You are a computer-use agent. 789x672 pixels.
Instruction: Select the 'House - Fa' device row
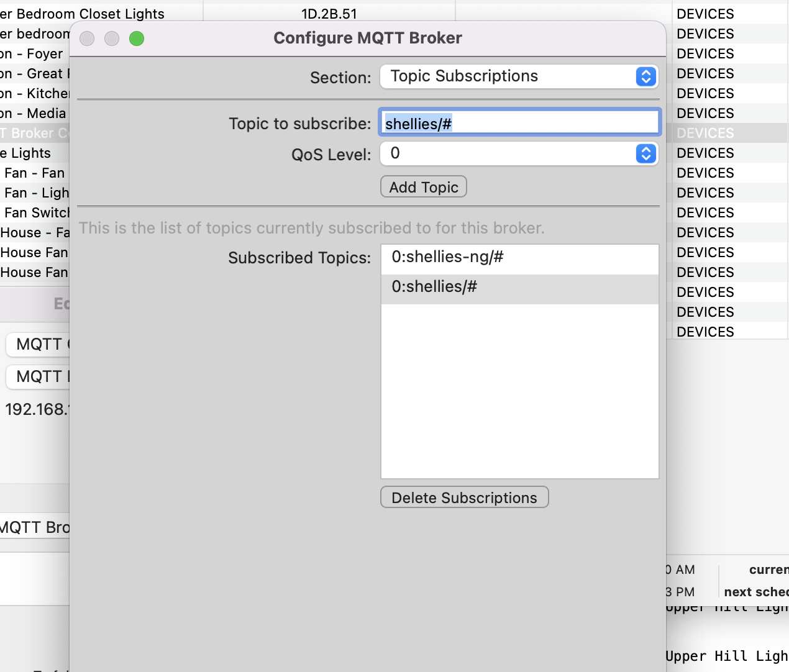tap(35, 232)
